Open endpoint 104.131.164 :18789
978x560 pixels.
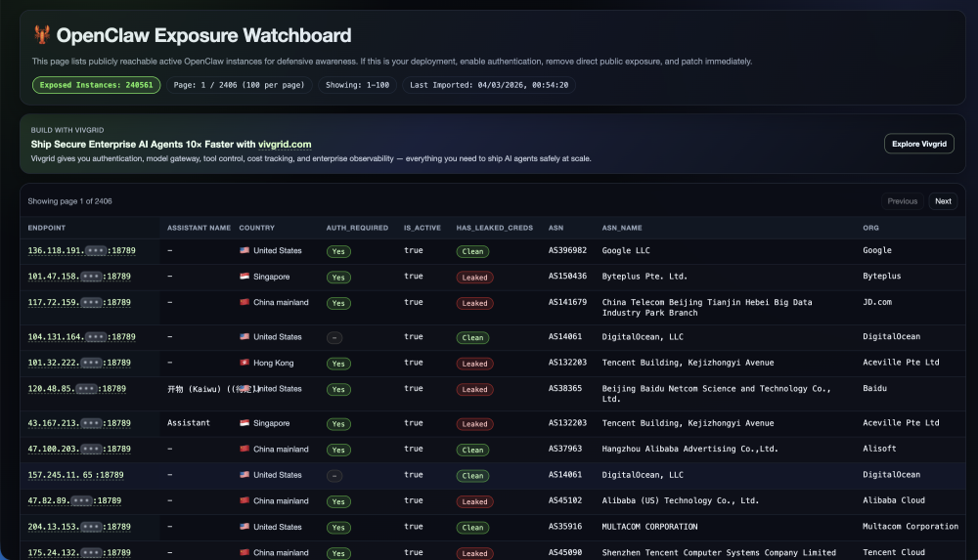click(82, 337)
